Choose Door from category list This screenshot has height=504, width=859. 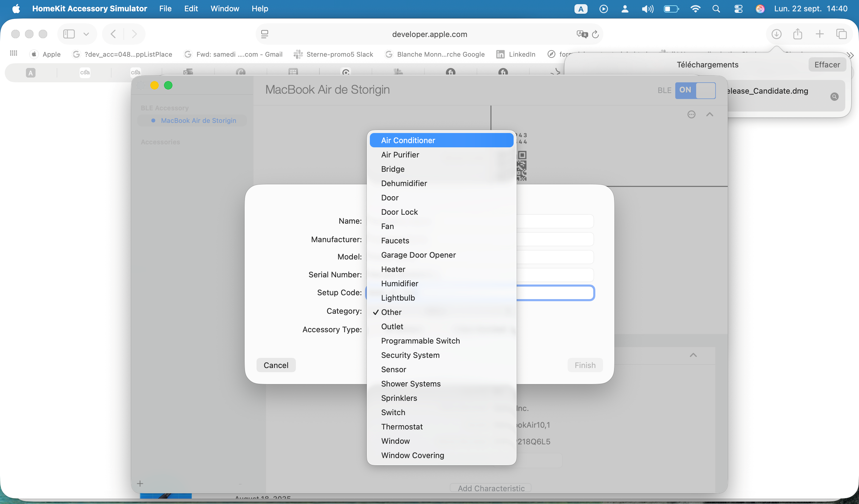click(441, 198)
